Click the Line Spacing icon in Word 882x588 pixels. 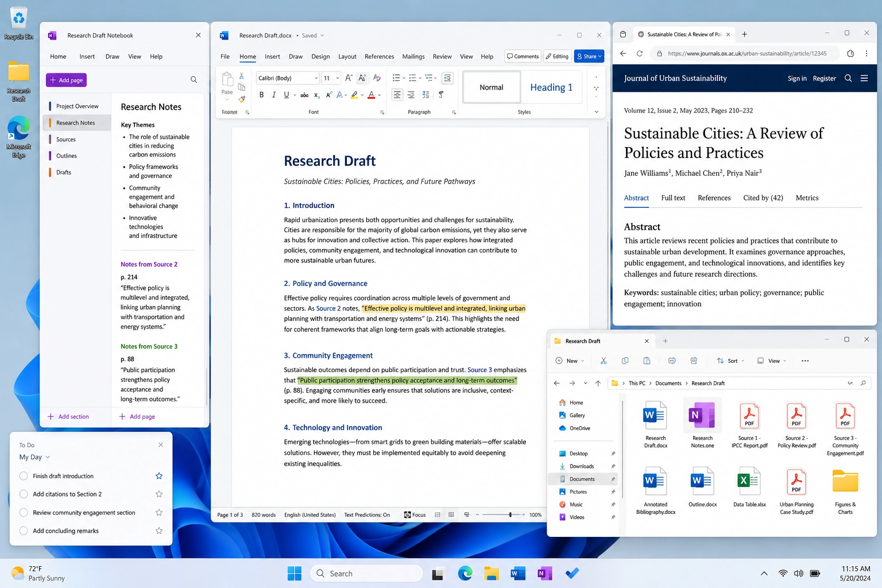coord(425,95)
